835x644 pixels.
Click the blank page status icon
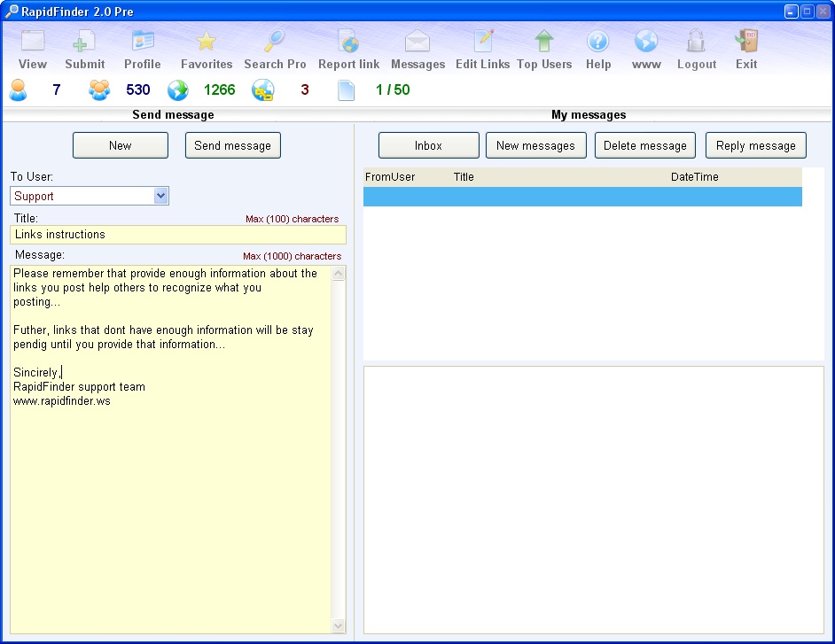click(346, 90)
